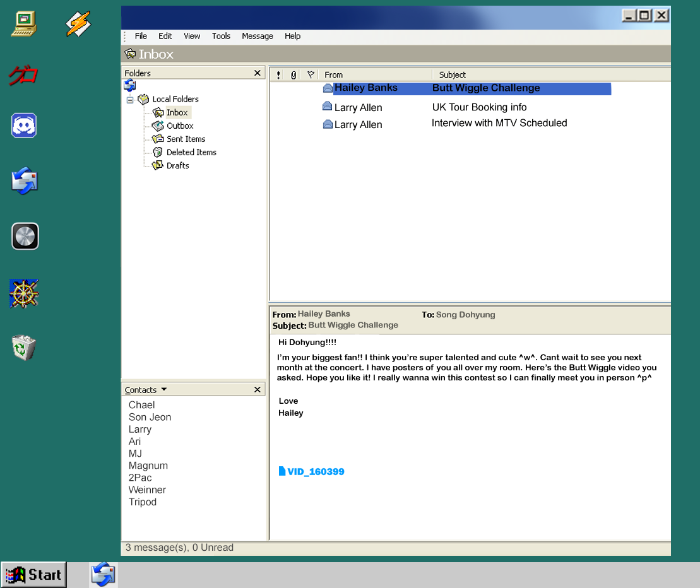The height and width of the screenshot is (588, 700).
Task: Collapse the Local Folders tree
Action: pos(130,100)
